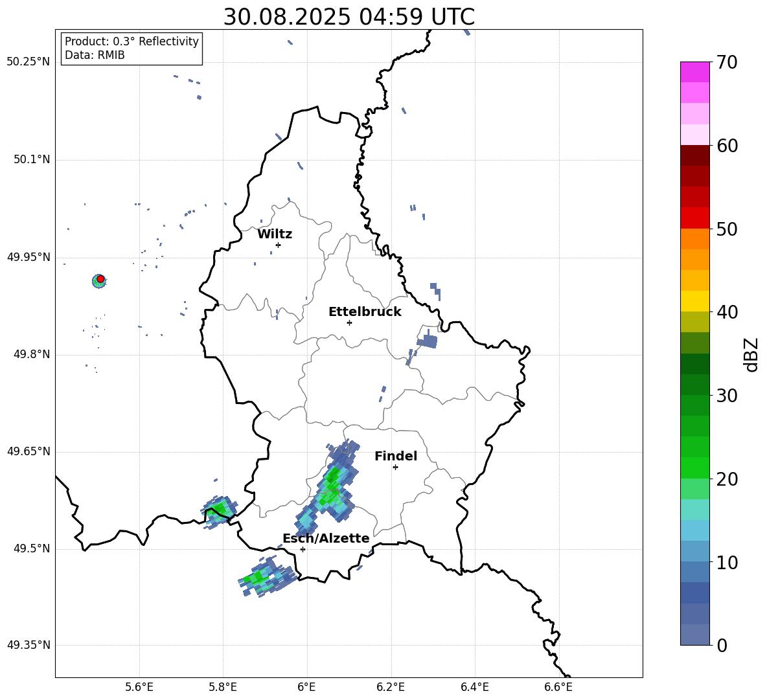Screen dimensions: 767x700
Task: Click the radar echo cell west of Findel
Action: point(328,487)
